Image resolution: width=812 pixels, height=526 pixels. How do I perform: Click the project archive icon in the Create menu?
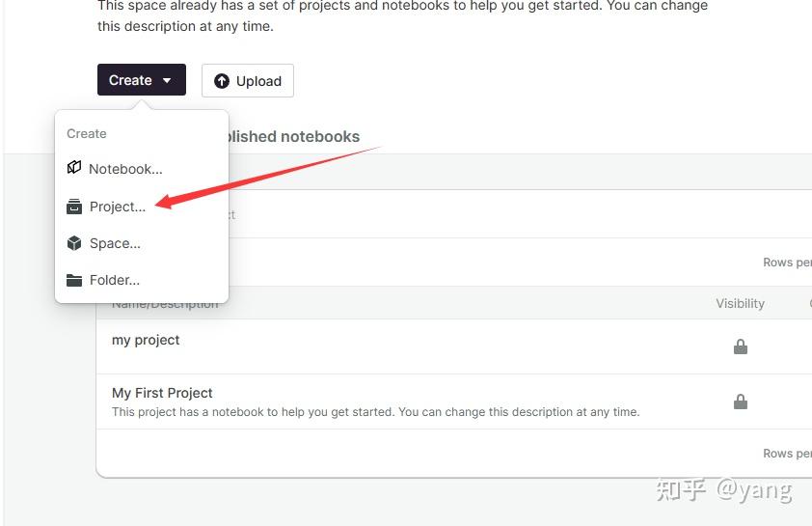pyautogui.click(x=74, y=207)
